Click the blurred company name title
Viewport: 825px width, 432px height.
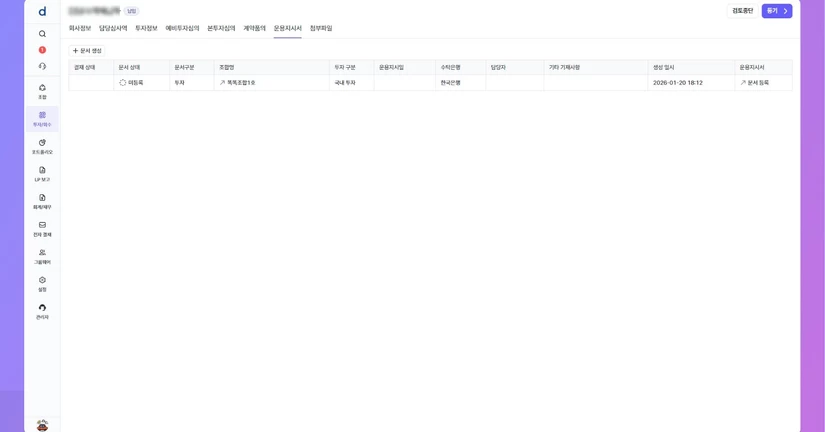pos(94,11)
